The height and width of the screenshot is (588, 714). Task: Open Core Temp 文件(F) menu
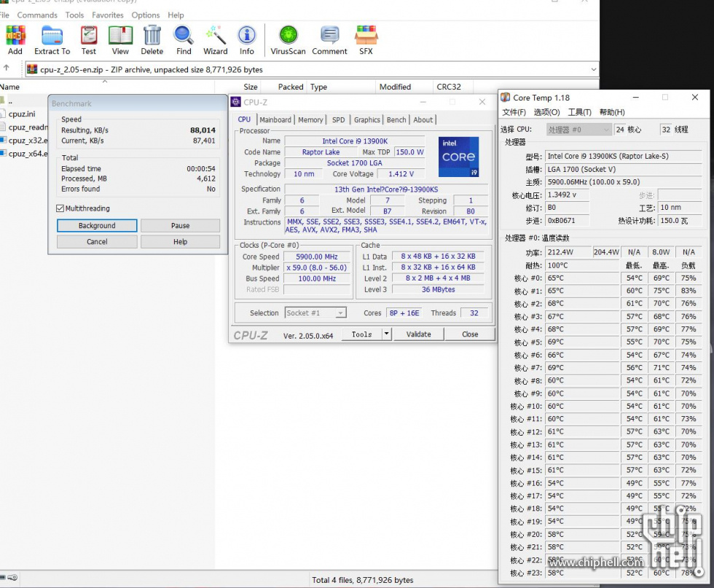point(514,112)
